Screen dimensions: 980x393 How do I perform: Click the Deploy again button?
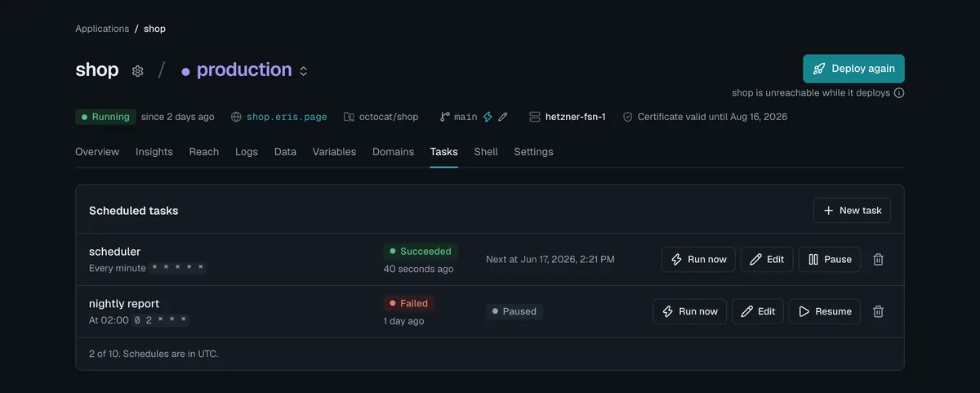(x=853, y=69)
